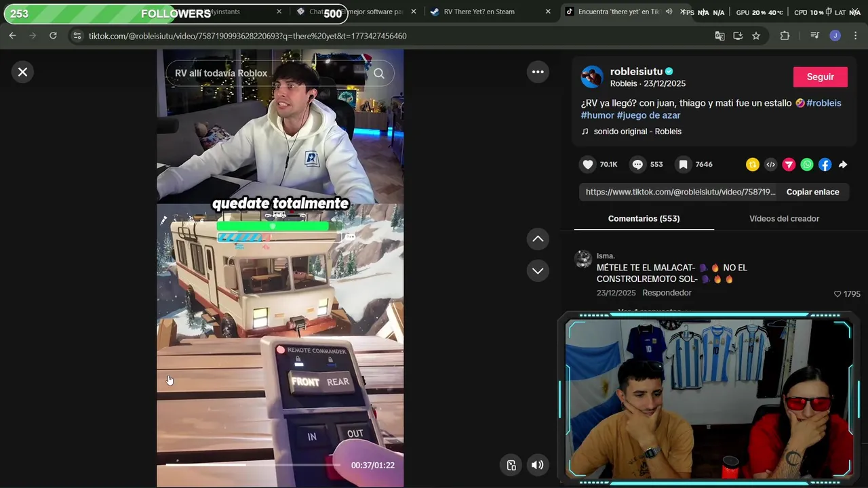Share video to WhatsApp
The height and width of the screenshot is (488, 868).
[807, 164]
